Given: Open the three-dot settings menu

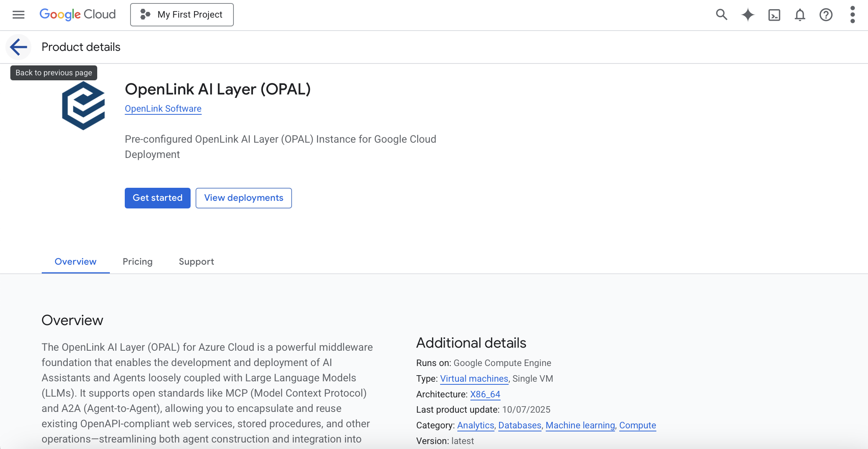Looking at the screenshot, I should click(x=852, y=15).
